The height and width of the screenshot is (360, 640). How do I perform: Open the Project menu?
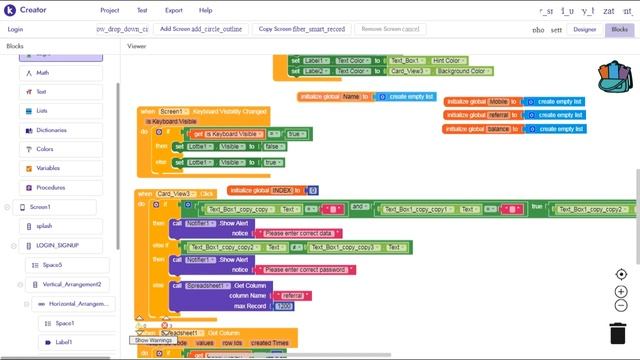(x=110, y=11)
